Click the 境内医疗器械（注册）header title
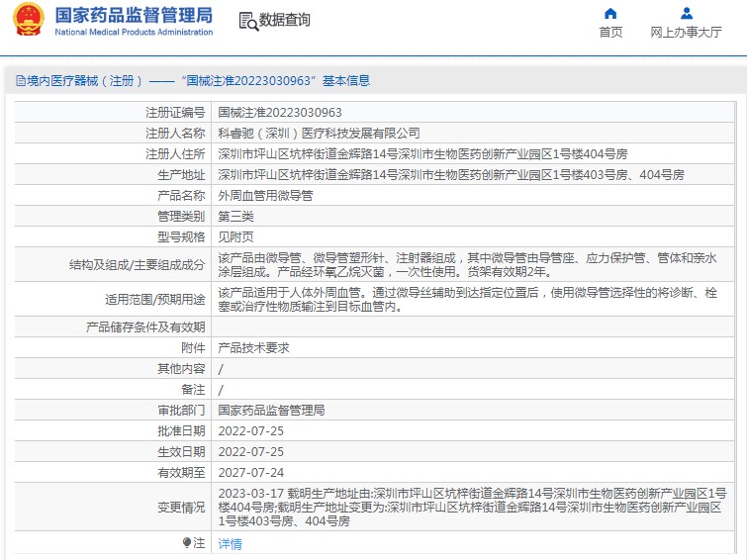Screen dimensions: 747x560 point(84,80)
